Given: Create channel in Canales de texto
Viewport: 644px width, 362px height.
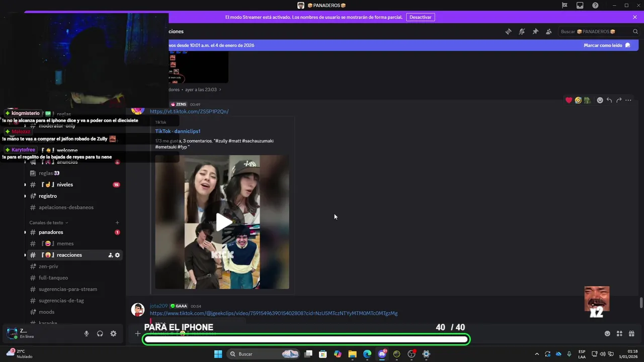Looking at the screenshot, I should click(117, 223).
